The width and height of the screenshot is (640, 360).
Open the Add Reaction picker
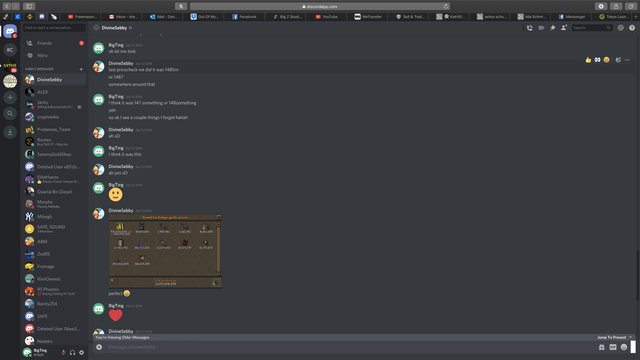point(618,60)
